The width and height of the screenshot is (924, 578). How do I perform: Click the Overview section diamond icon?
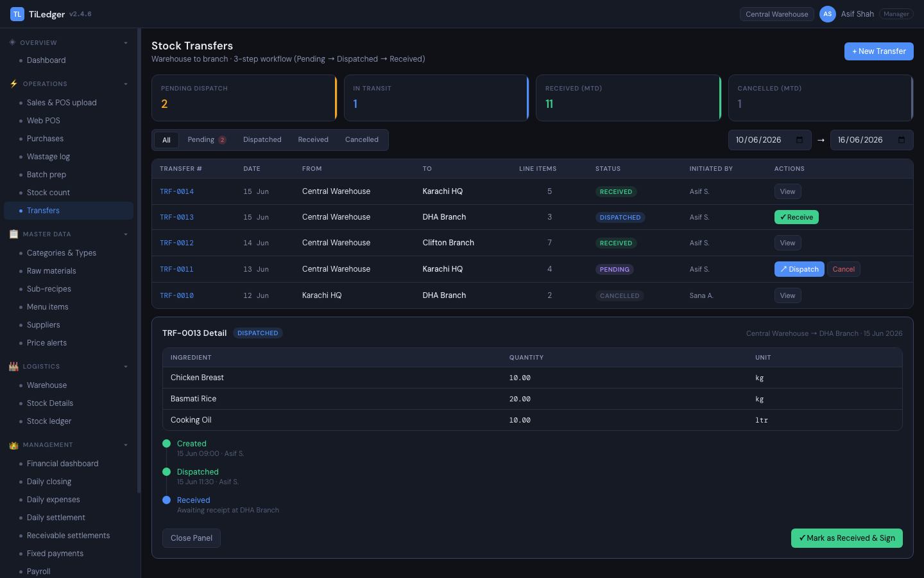13,42
